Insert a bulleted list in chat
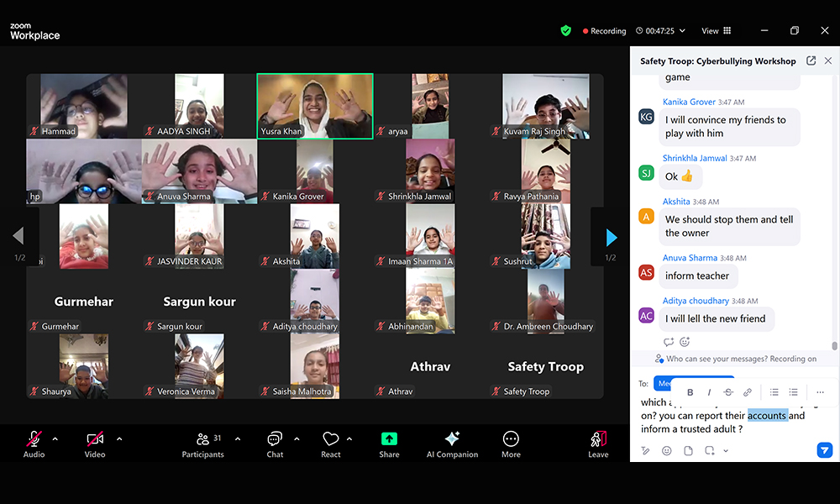The height and width of the screenshot is (504, 840). [x=774, y=392]
